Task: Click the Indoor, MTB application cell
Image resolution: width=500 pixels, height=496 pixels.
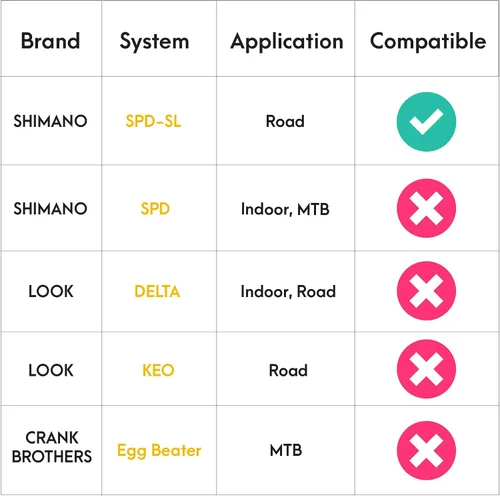Action: [x=285, y=209]
